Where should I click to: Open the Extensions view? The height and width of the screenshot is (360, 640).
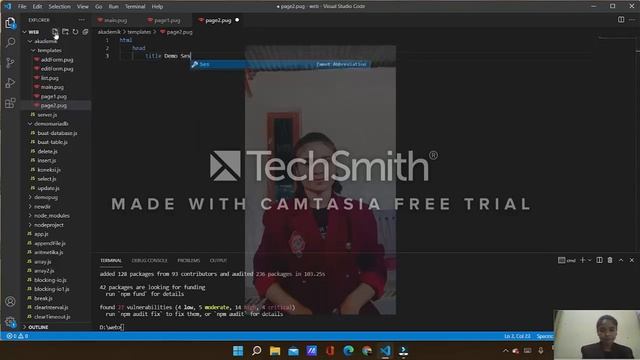pyautogui.click(x=10, y=102)
